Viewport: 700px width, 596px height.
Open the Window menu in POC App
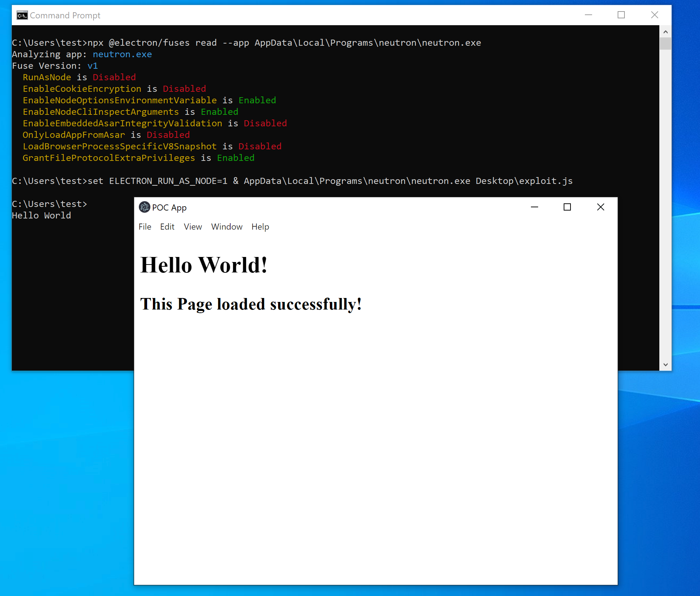point(227,227)
